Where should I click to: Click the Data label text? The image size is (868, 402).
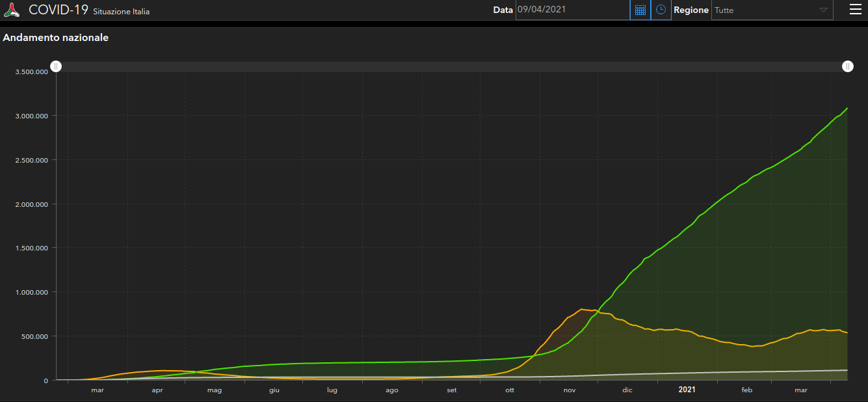coord(503,10)
